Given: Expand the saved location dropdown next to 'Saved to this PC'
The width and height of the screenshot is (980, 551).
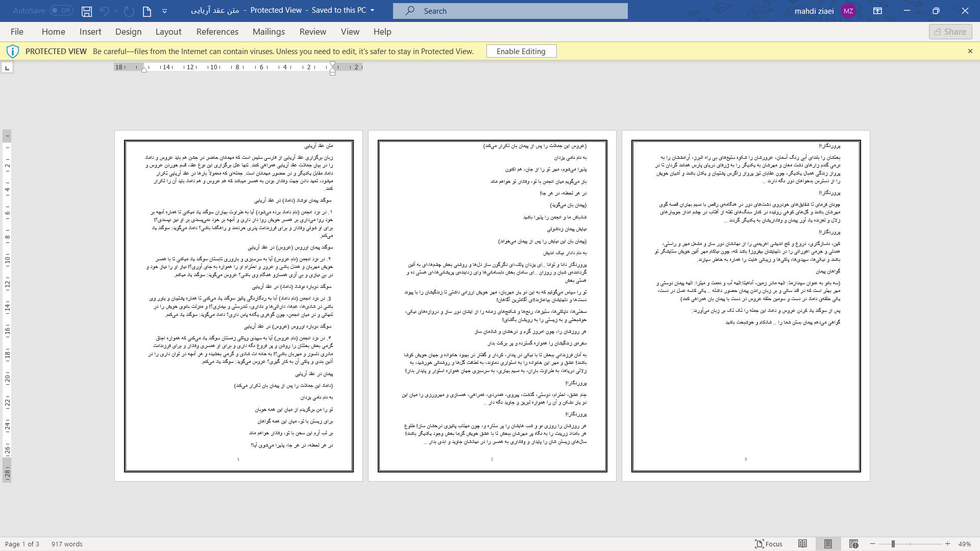Looking at the screenshot, I should [x=372, y=10].
